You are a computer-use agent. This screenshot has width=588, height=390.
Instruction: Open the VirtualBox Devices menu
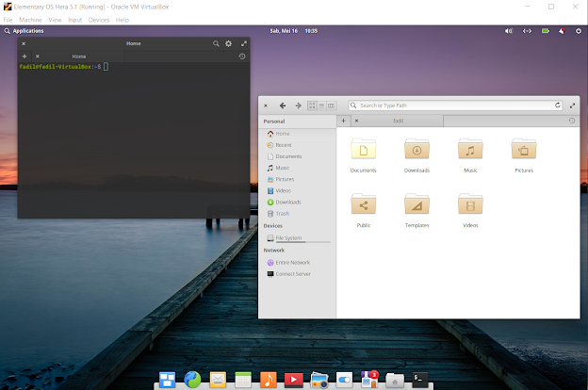pos(99,20)
